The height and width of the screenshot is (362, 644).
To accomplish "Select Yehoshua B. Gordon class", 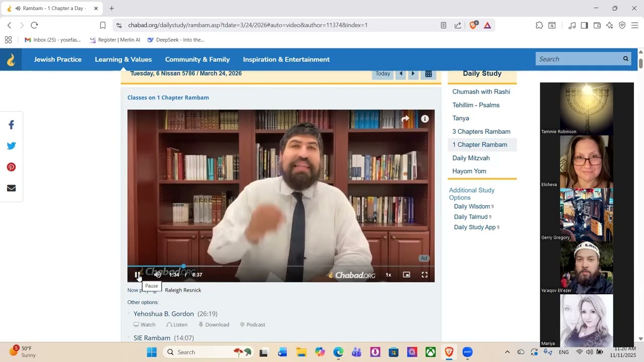I will pyautogui.click(x=164, y=314).
